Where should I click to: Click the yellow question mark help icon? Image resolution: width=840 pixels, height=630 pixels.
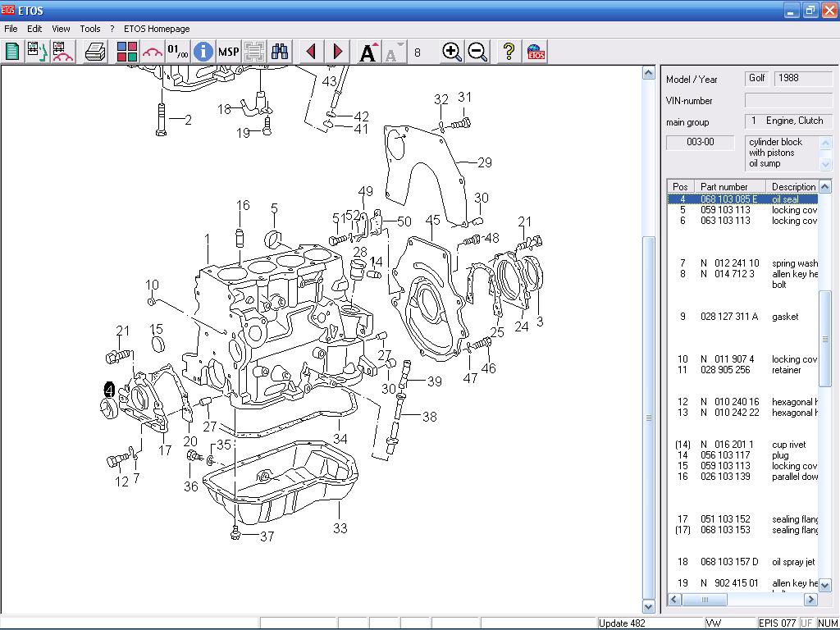pyautogui.click(x=509, y=52)
